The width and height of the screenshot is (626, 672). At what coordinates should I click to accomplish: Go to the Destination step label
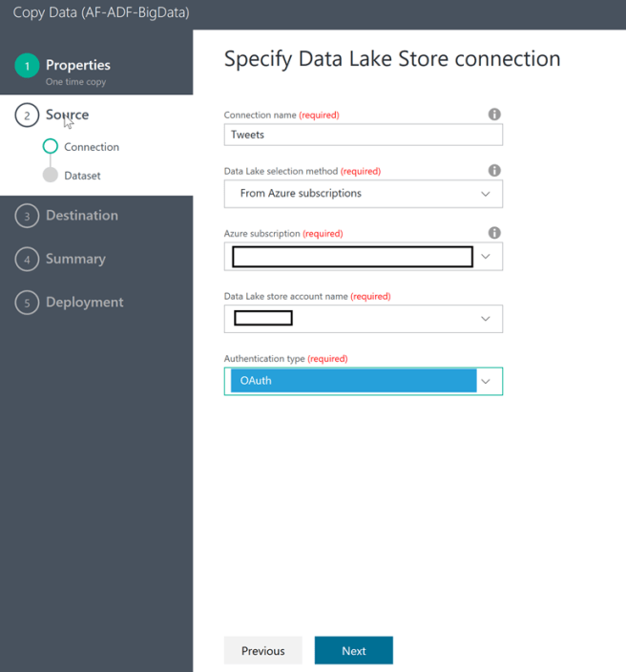[x=82, y=216]
